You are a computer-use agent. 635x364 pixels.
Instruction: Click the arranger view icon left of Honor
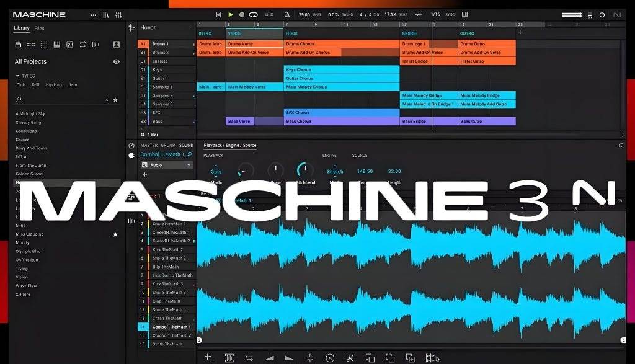click(x=131, y=27)
